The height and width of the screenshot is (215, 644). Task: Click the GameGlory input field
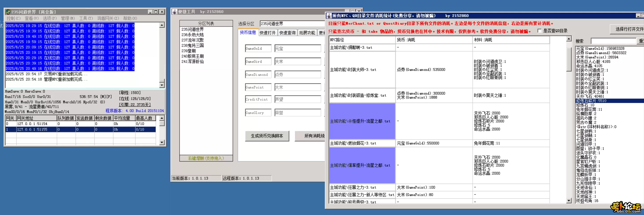click(x=258, y=113)
